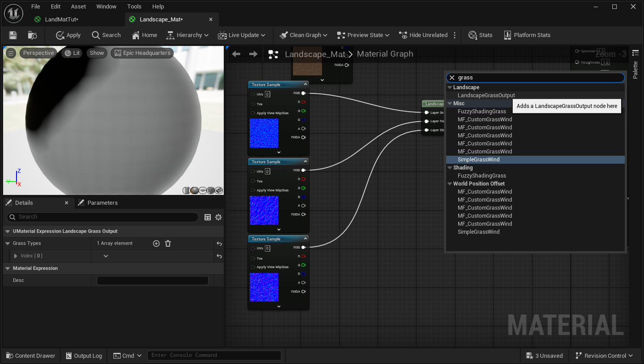644x364 pixels.
Task: Collapse the Material Expression section
Action: [8, 269]
